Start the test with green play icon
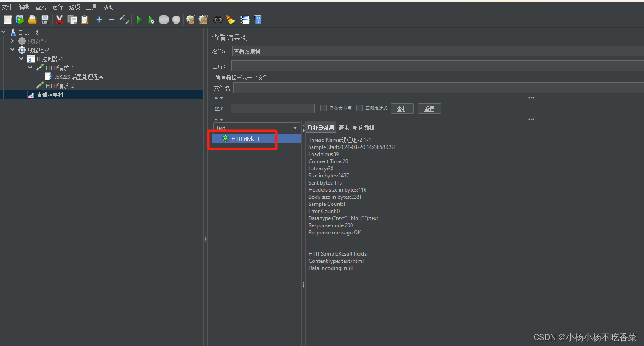Screen dimensions: 644x346 click(139, 20)
